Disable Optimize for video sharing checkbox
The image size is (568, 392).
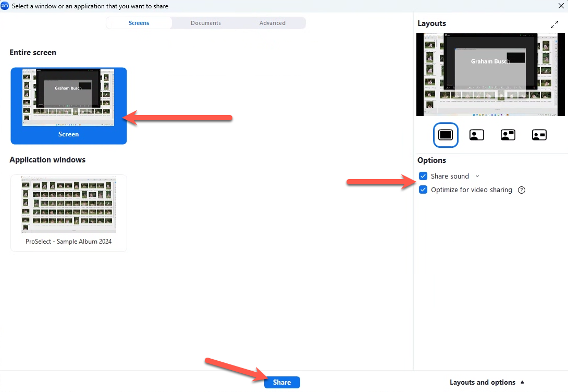423,190
